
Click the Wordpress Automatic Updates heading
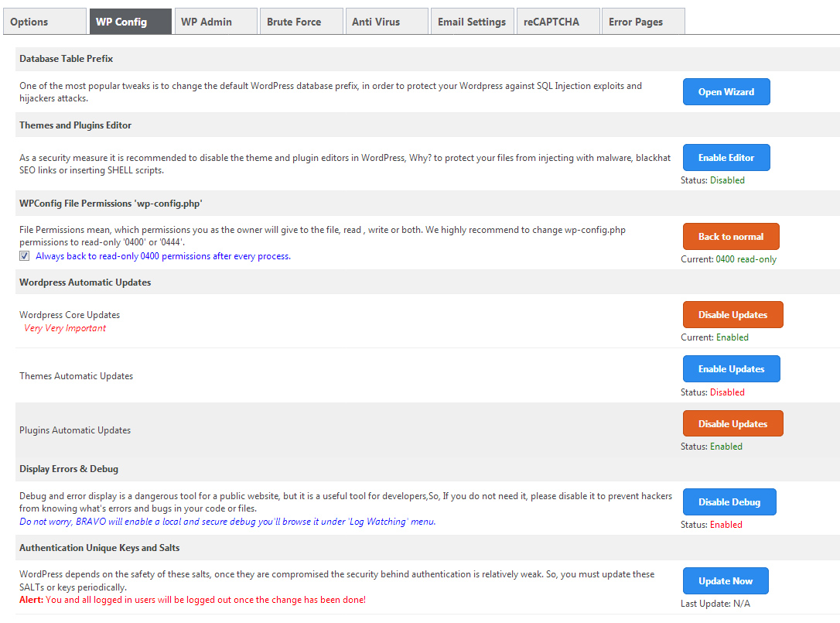tap(85, 282)
